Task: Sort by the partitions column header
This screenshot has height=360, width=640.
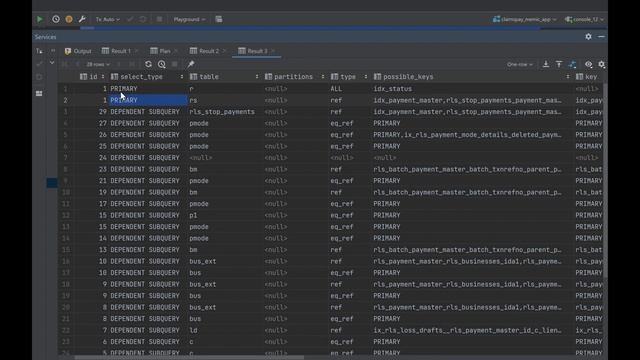Action: (295, 77)
